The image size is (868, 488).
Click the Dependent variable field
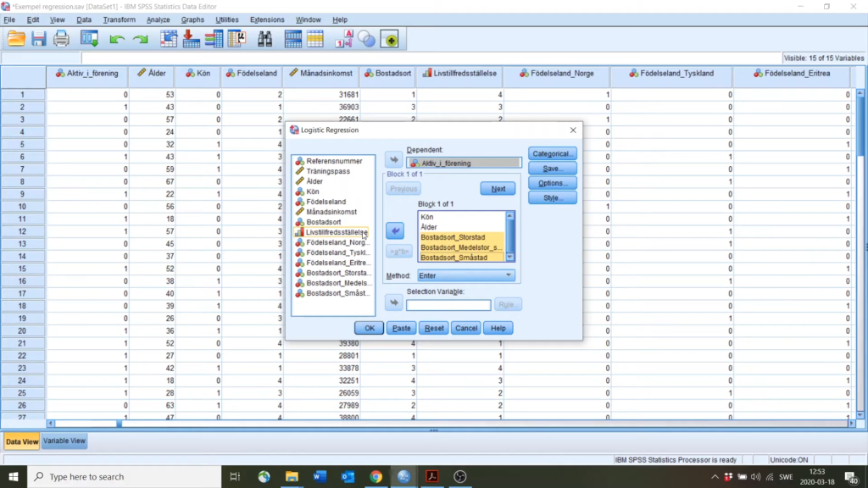pos(464,164)
